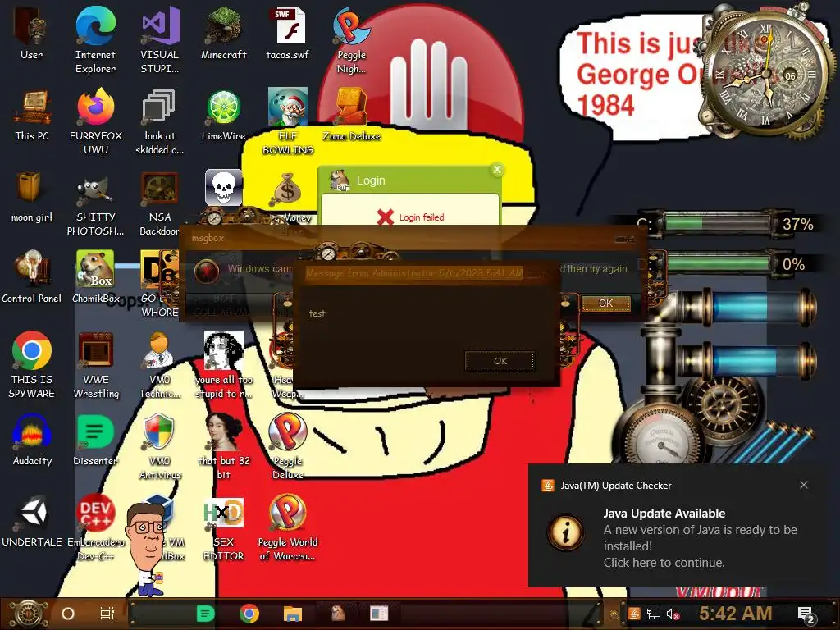This screenshot has width=840, height=630.
Task: Open File Explorer from taskbar
Action: pyautogui.click(x=293, y=614)
